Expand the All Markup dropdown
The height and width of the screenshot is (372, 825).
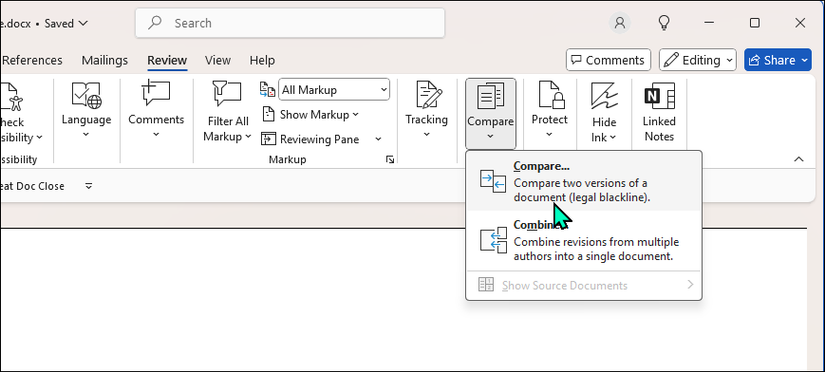334,89
